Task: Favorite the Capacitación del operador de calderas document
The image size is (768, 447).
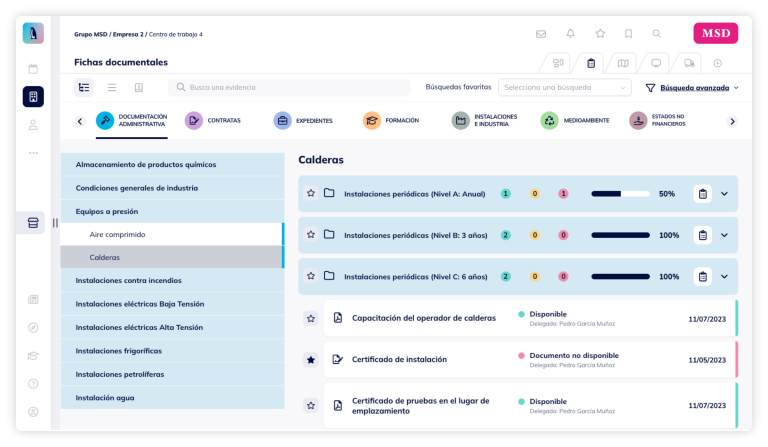Action: point(311,318)
